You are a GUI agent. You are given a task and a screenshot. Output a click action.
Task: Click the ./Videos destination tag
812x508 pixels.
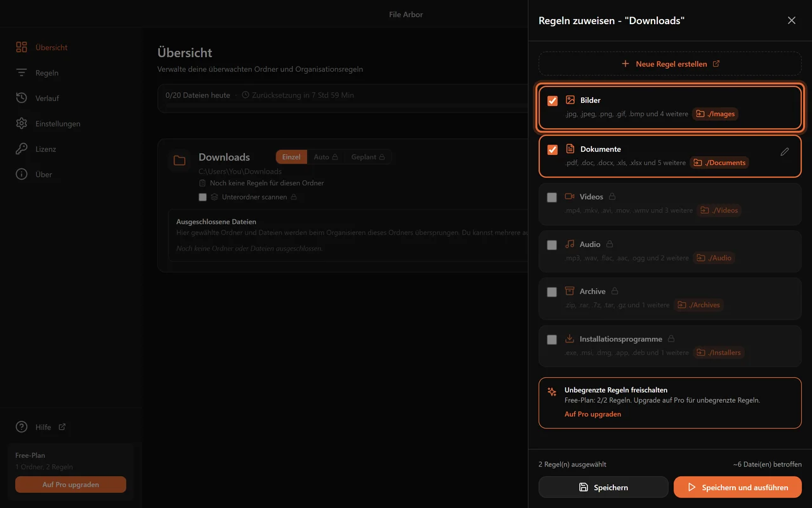(719, 210)
